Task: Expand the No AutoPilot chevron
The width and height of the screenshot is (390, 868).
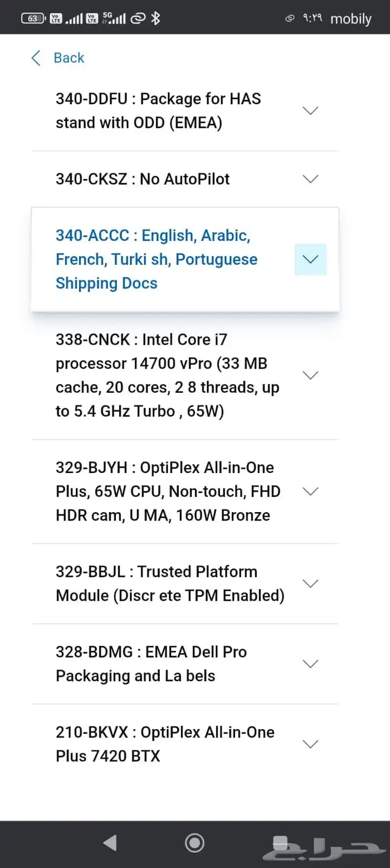Action: click(310, 179)
